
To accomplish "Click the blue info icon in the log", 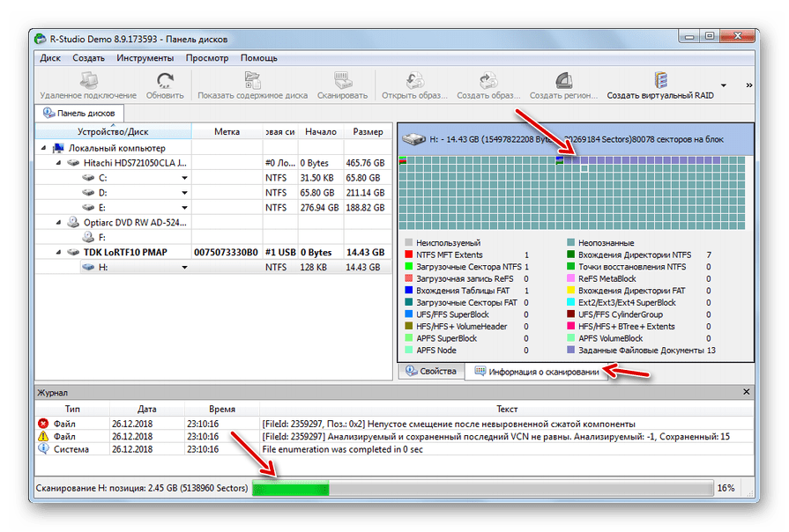I will (43, 448).
